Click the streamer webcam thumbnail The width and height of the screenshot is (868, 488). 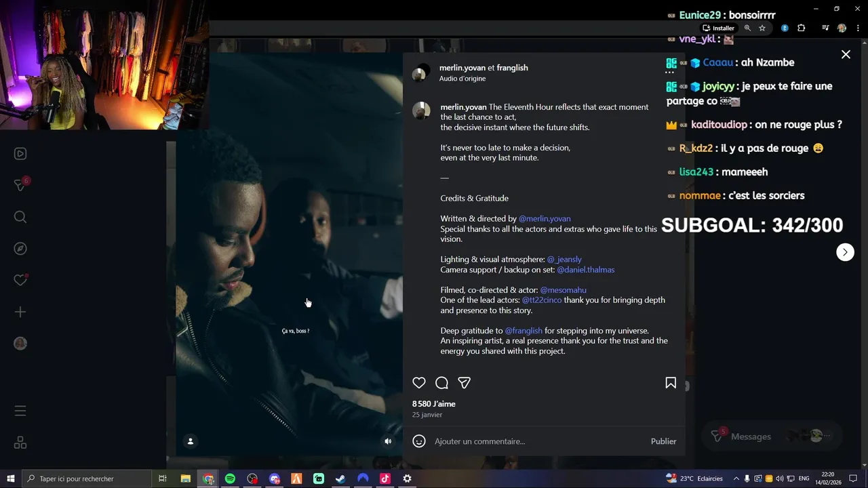(x=104, y=64)
